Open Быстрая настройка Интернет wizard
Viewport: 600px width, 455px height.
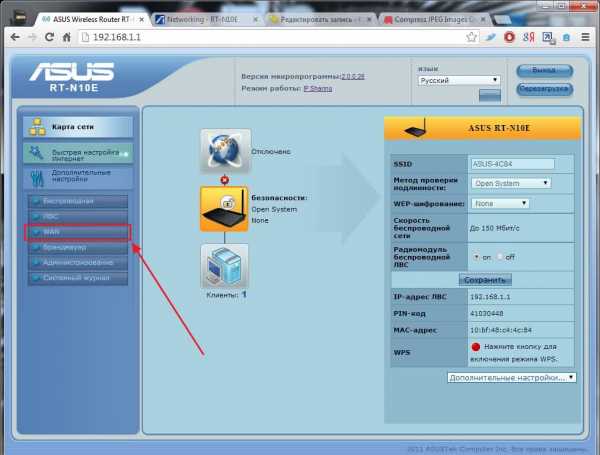[x=78, y=154]
